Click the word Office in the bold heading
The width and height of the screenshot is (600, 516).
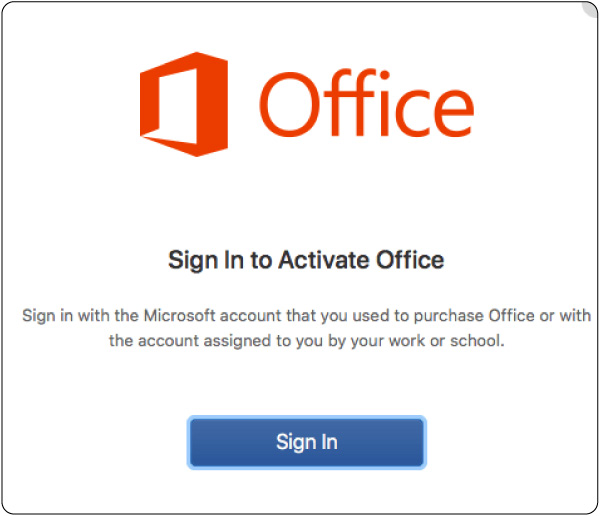coord(410,260)
